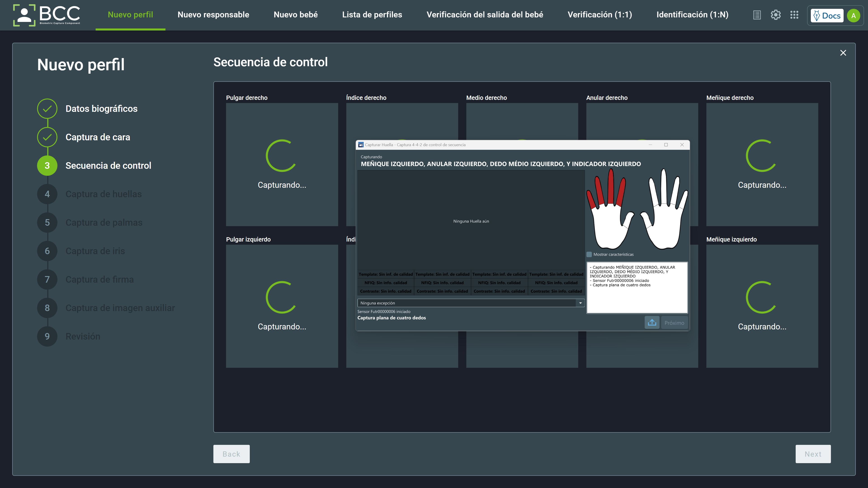Click step 5 Captura de palmas circle
This screenshot has width=868, height=488.
point(47,223)
